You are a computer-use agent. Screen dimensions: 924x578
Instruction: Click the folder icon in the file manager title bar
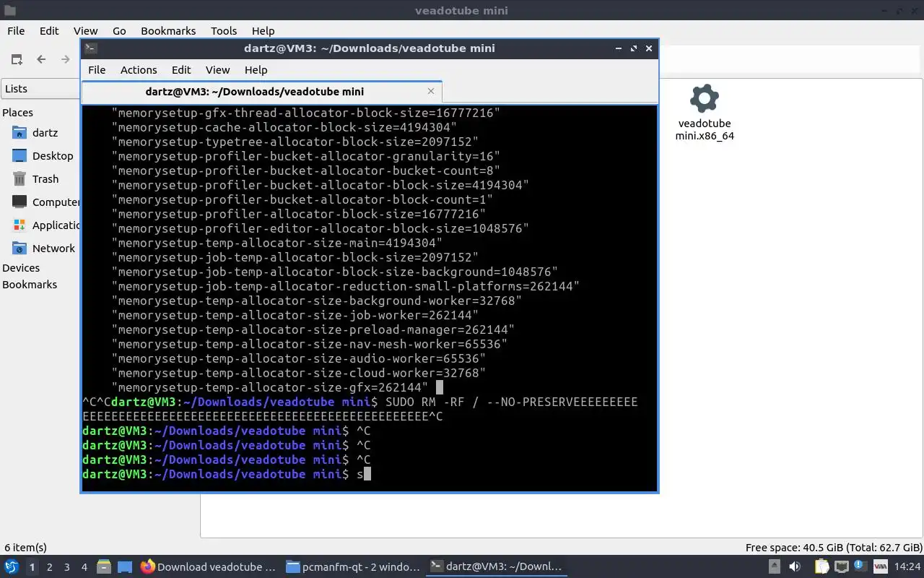tap(9, 11)
